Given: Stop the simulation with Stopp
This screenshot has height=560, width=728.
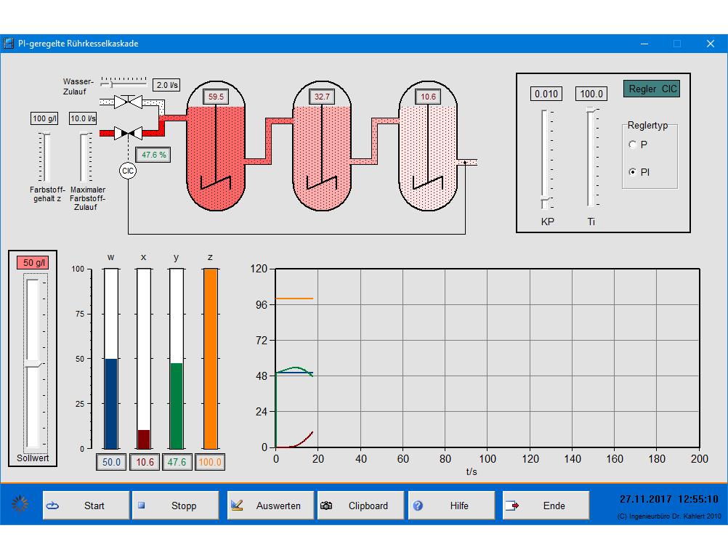Looking at the screenshot, I should pos(176,506).
